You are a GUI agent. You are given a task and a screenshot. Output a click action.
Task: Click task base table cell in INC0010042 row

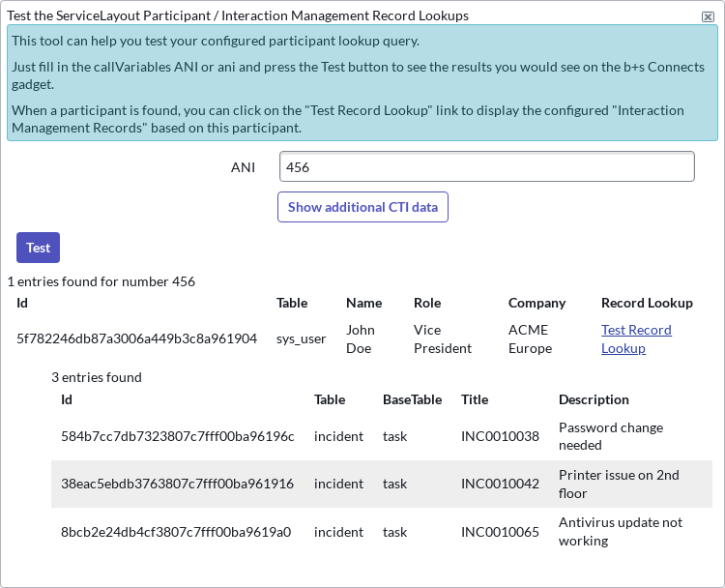[394, 484]
